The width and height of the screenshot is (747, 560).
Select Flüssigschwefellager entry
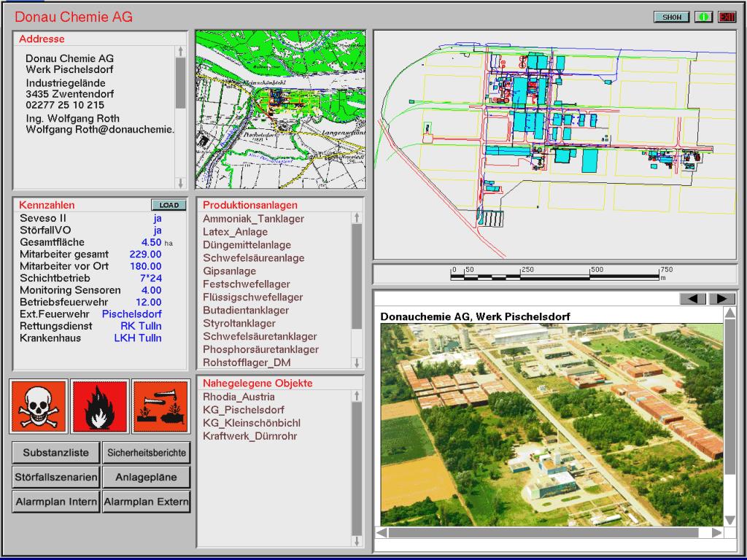252,297
